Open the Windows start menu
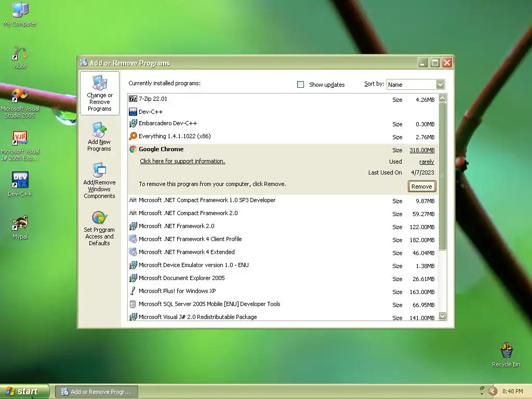 coord(24,391)
